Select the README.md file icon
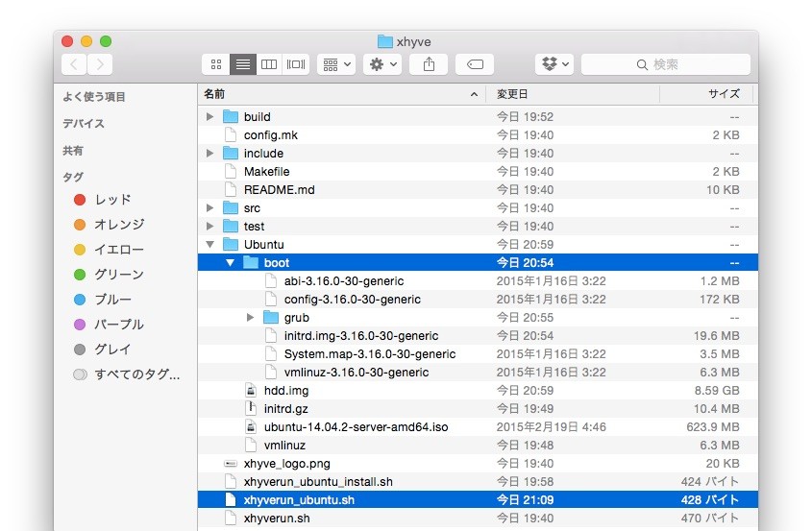This screenshot has height=531, width=812. 231,189
